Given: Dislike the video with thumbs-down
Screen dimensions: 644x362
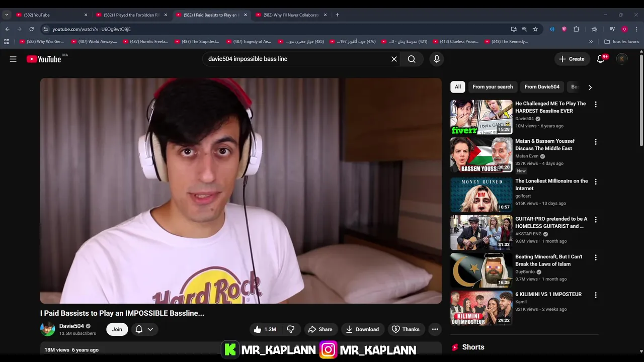Looking at the screenshot, I should pos(291,329).
